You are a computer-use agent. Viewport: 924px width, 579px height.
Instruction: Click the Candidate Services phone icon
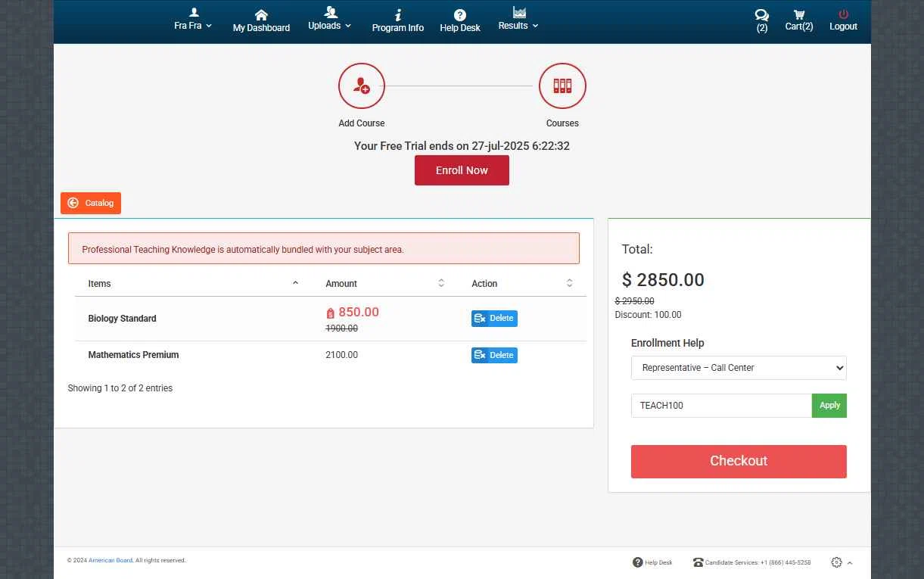(698, 562)
